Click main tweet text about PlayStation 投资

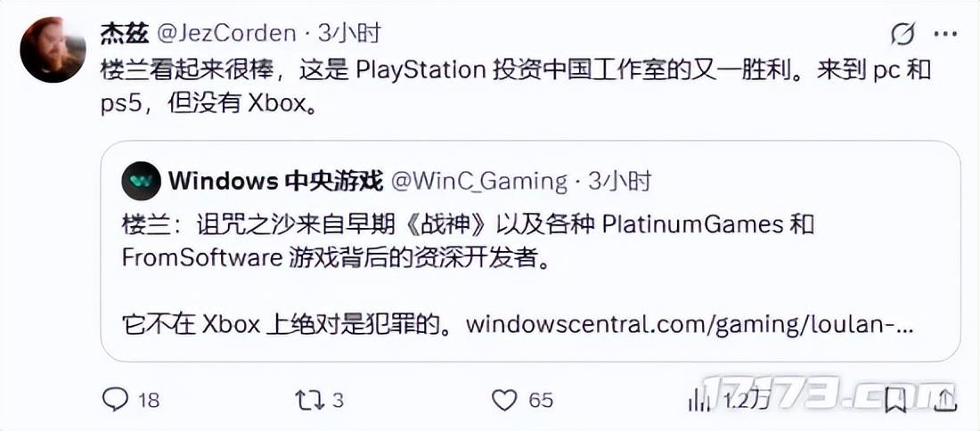[516, 86]
